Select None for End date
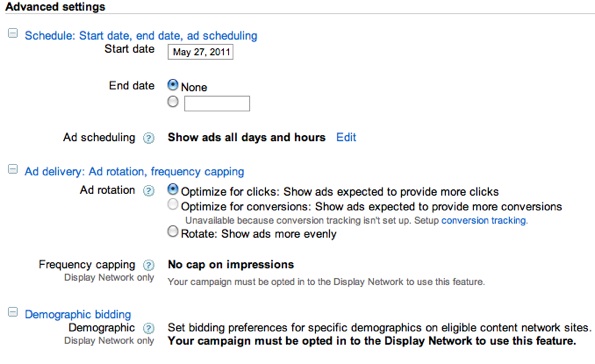 tap(173, 85)
